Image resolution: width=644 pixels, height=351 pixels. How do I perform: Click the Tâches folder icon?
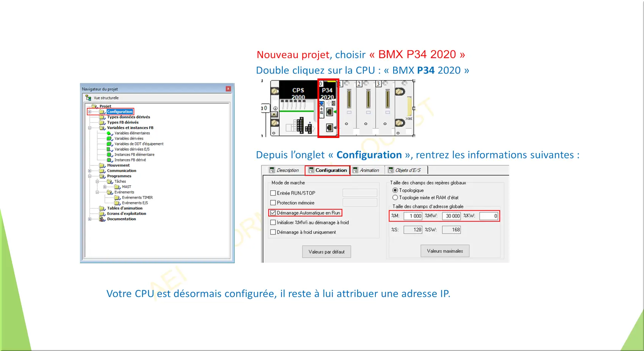click(x=109, y=181)
